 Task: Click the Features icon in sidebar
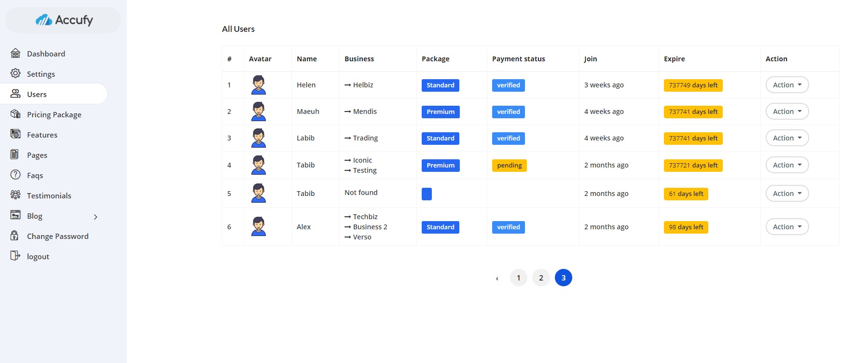15,134
